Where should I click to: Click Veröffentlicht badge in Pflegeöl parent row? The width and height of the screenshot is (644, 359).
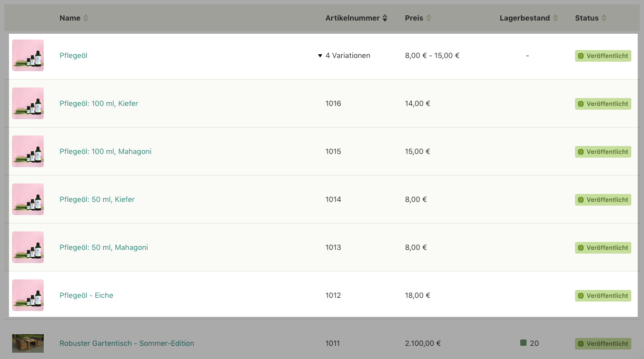(x=603, y=56)
